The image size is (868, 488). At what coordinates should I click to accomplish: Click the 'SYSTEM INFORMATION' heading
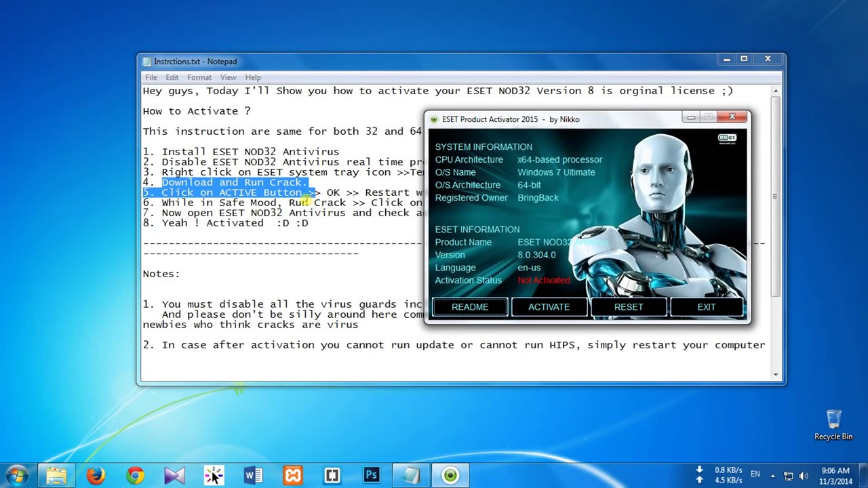(x=484, y=146)
